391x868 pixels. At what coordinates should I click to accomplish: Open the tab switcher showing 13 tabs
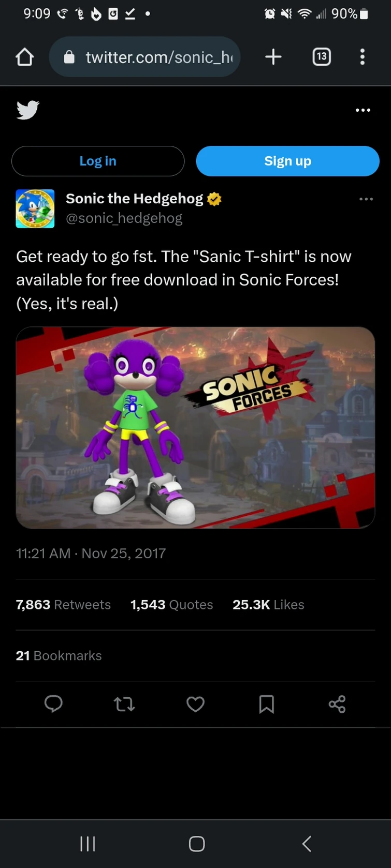pyautogui.click(x=322, y=57)
